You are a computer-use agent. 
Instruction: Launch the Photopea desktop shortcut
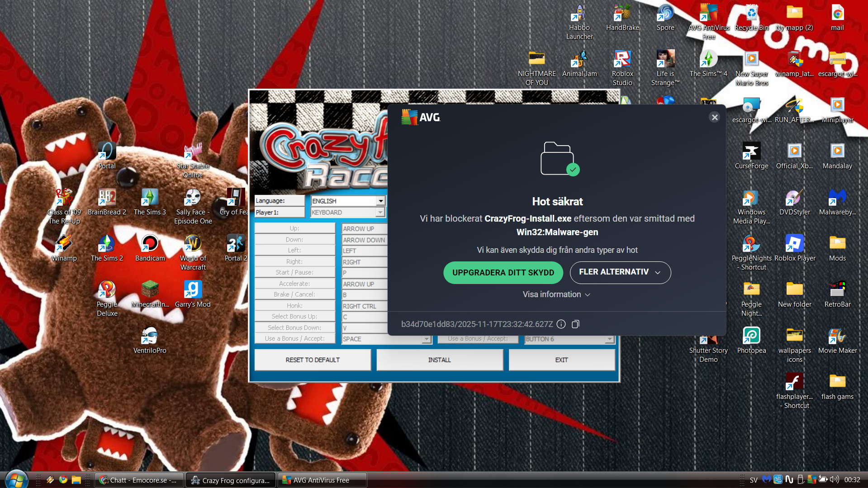pos(751,340)
